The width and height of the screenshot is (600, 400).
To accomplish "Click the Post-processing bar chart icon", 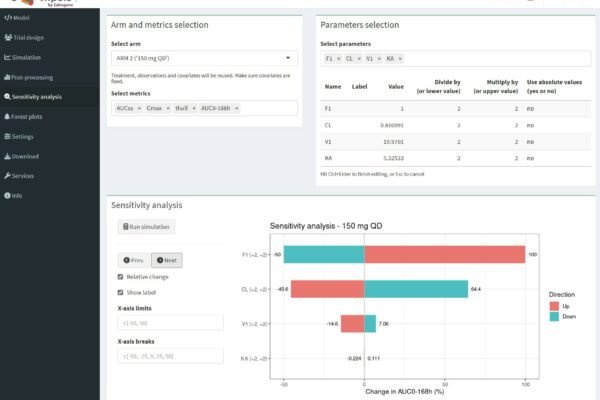I will tap(7, 77).
